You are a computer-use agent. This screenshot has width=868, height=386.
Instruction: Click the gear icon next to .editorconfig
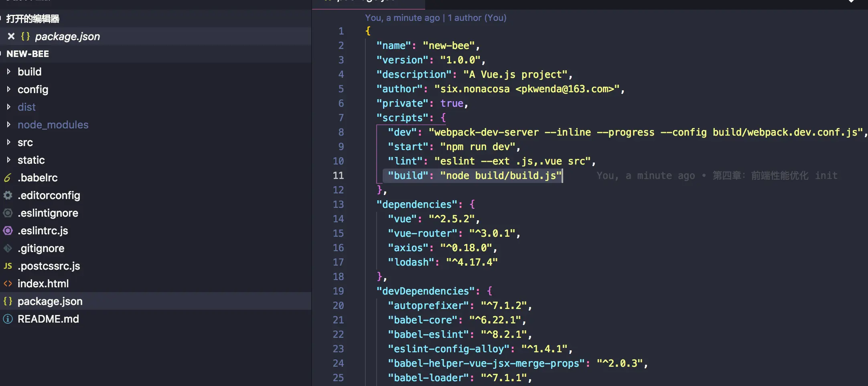[8, 195]
